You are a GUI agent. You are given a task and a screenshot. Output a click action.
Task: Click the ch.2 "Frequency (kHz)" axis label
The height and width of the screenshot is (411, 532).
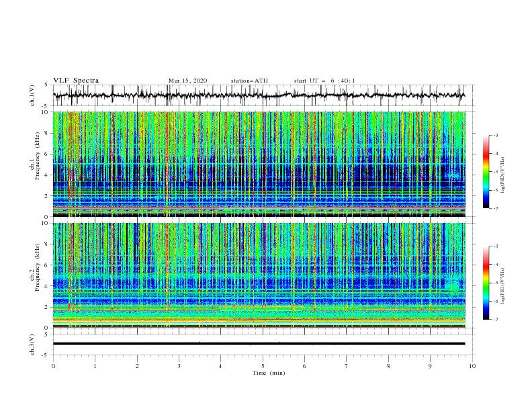click(x=37, y=267)
